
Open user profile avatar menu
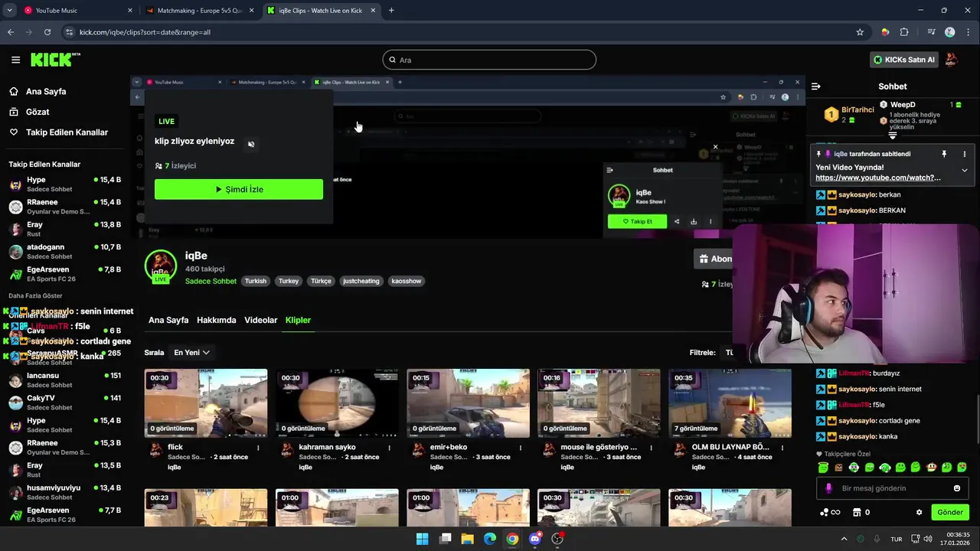pos(952,60)
